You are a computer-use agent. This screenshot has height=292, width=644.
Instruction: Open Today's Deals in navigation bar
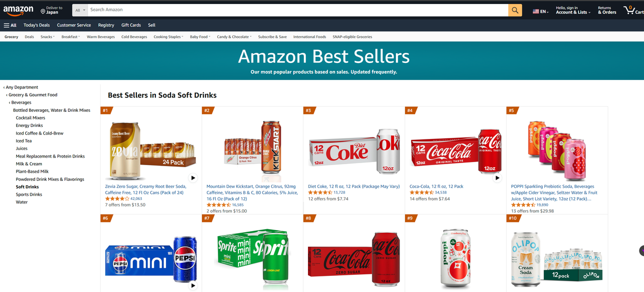click(x=37, y=25)
